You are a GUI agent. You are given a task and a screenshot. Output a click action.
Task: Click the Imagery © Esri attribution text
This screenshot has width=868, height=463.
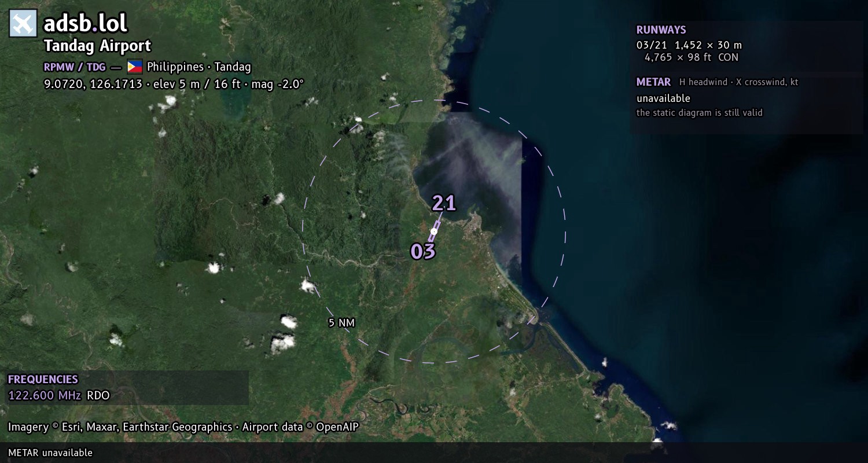[183, 427]
